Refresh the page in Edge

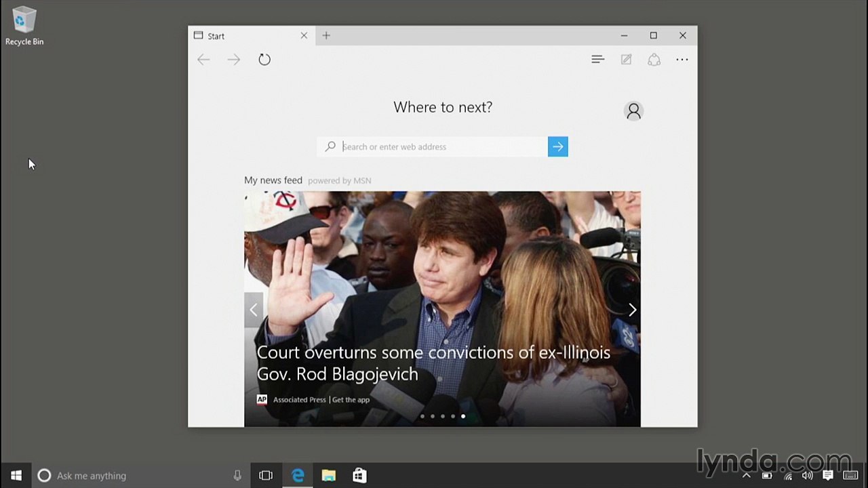click(264, 60)
